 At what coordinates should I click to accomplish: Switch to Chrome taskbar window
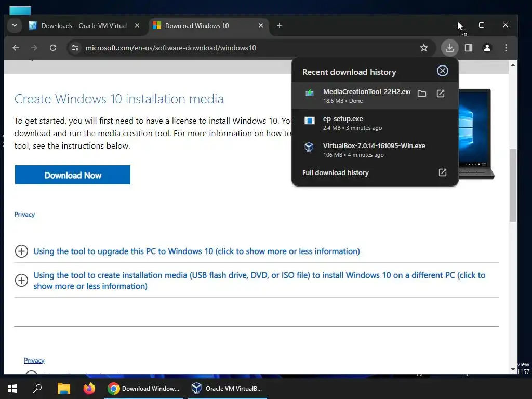coord(144,389)
